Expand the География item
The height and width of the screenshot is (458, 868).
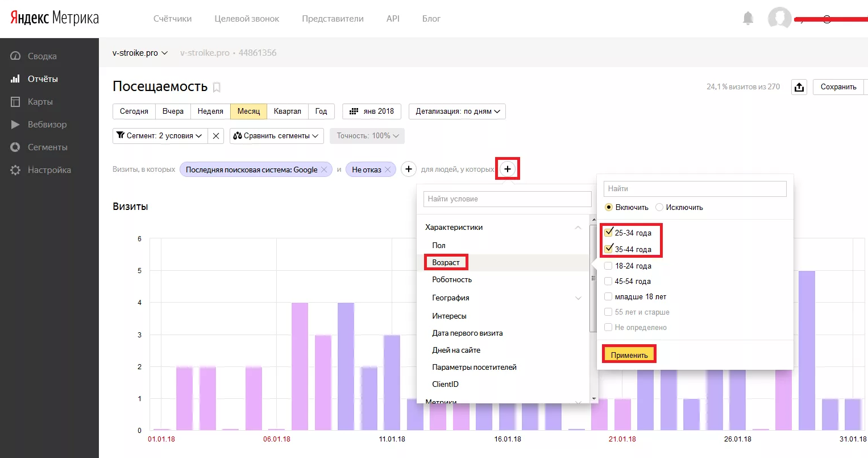point(578,298)
